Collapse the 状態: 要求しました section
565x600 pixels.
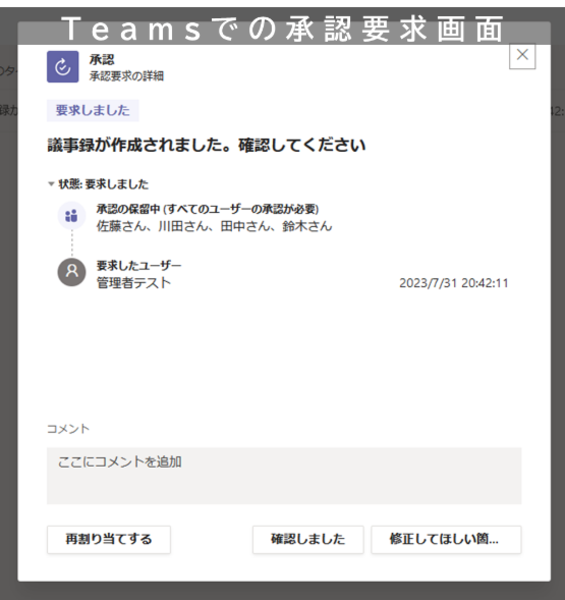pos(51,184)
